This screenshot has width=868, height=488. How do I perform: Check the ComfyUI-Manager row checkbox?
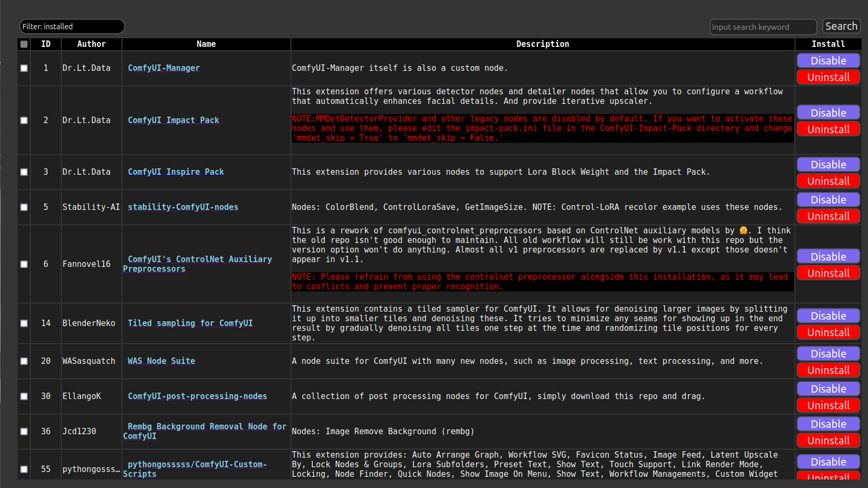click(x=24, y=68)
